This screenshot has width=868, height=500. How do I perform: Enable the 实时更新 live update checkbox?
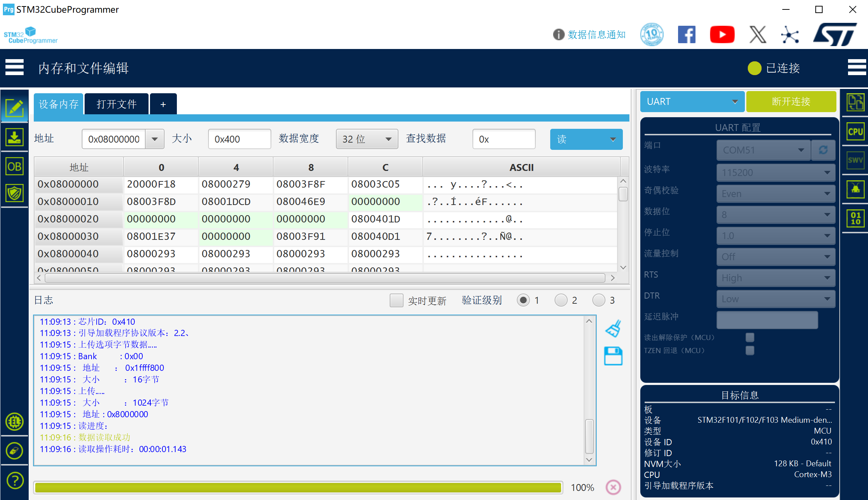(396, 300)
